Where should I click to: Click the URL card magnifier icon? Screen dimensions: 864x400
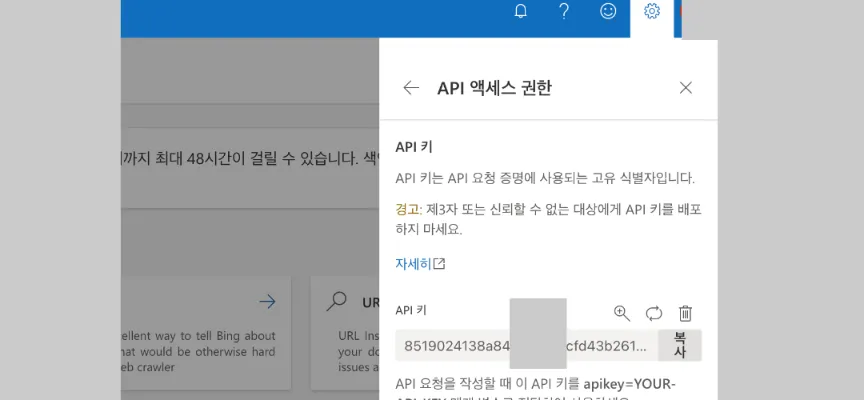pos(336,301)
